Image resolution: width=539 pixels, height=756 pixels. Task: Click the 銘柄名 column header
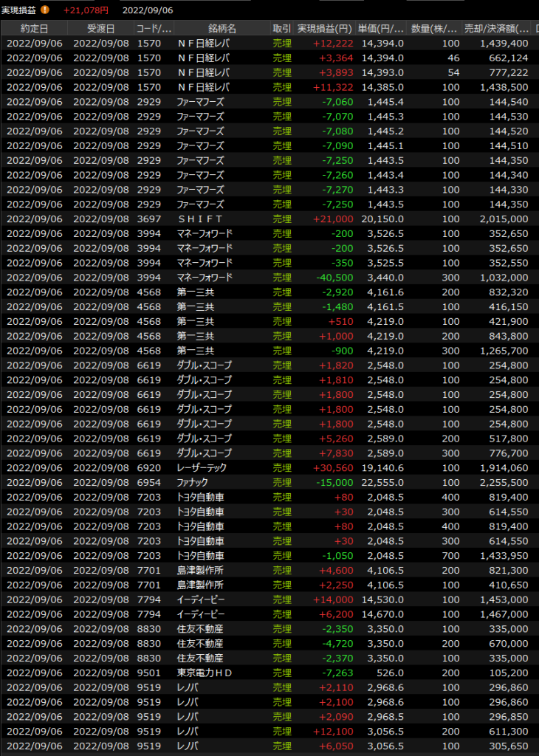point(222,29)
